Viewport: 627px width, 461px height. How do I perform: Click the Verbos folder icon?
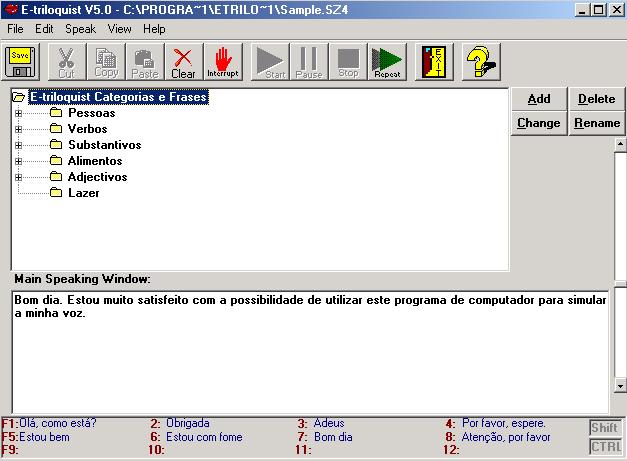coord(56,128)
